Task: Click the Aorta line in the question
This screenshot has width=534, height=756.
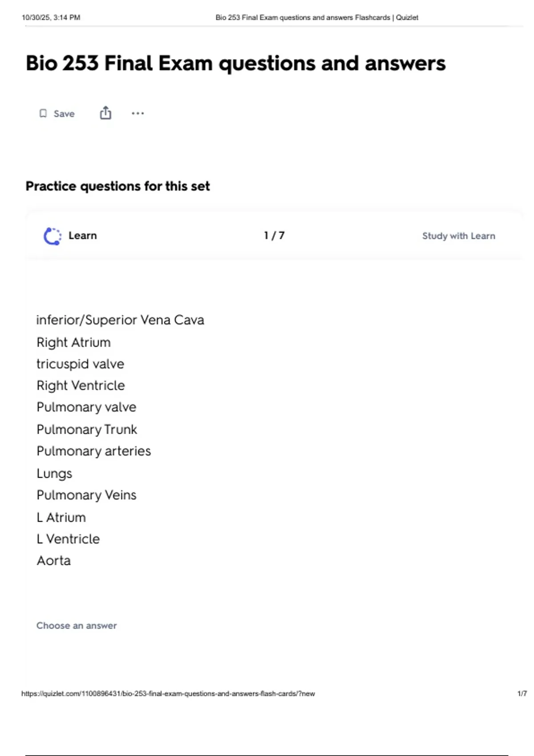Action: pyautogui.click(x=53, y=561)
